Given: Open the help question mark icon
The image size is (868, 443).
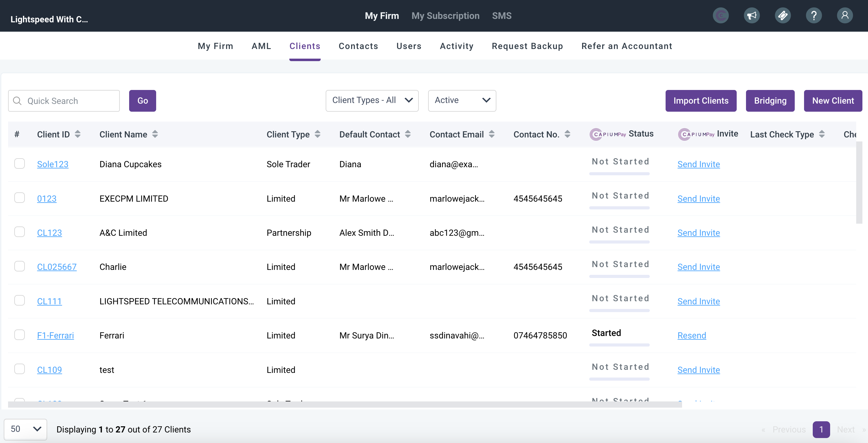Looking at the screenshot, I should click(x=813, y=16).
